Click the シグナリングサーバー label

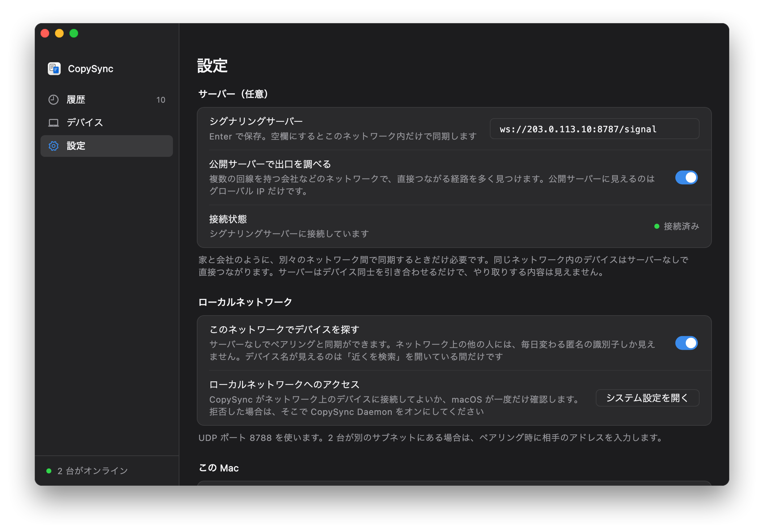[256, 121]
